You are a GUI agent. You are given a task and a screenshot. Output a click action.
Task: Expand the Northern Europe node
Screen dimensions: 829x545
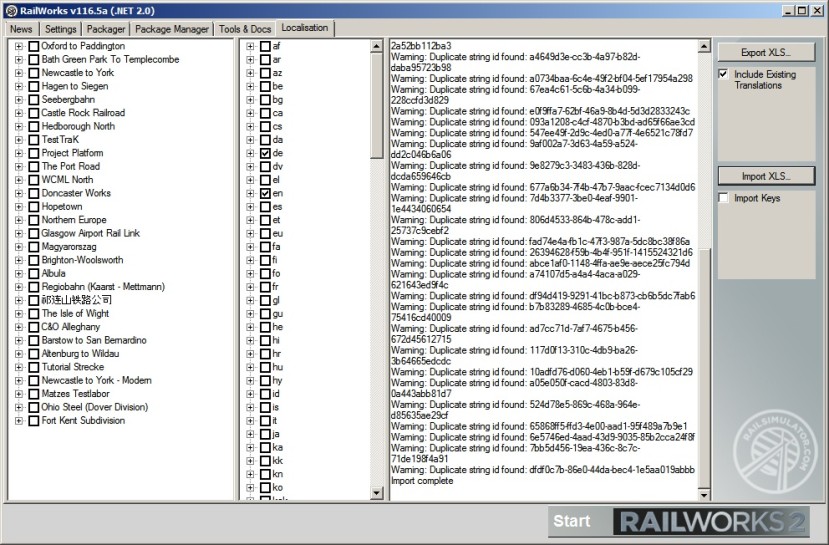coord(19,220)
